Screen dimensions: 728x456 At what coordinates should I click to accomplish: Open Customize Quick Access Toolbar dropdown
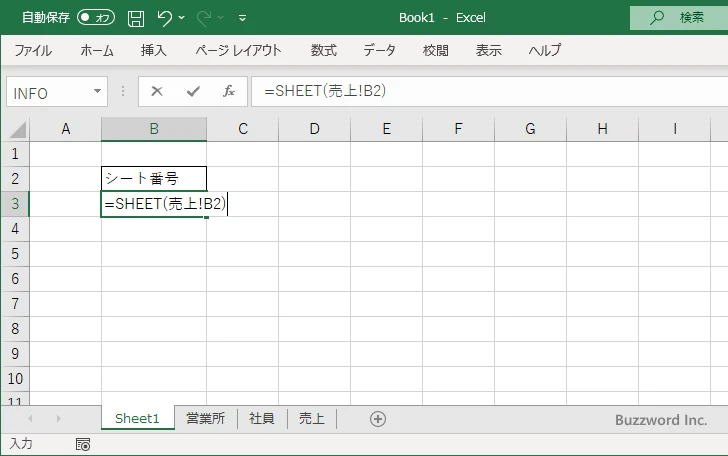[x=242, y=18]
